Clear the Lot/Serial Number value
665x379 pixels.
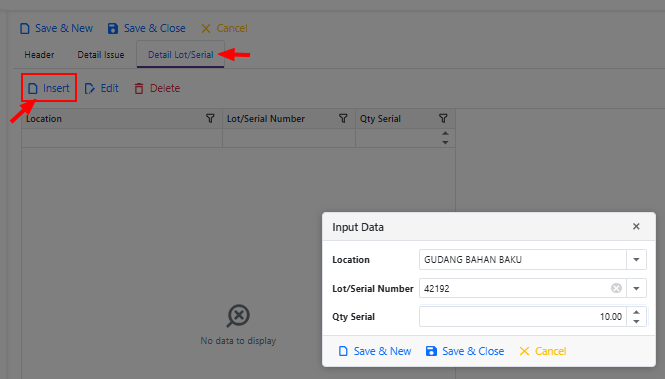(616, 288)
